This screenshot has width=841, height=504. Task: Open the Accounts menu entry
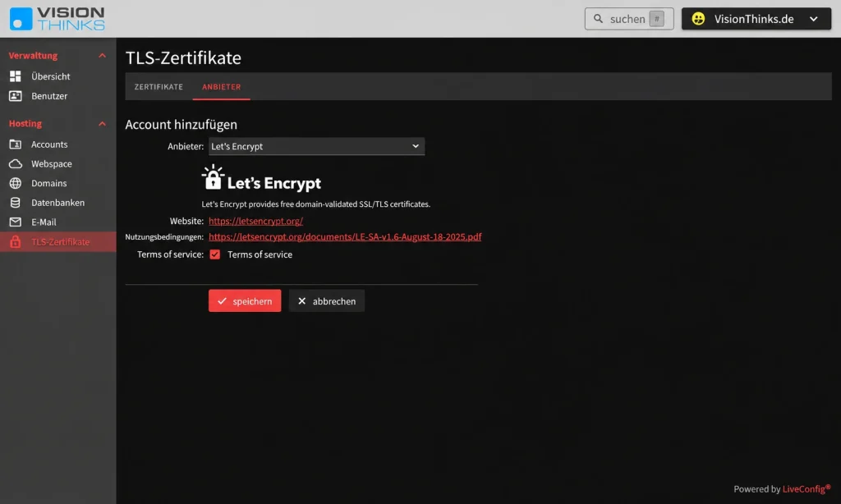click(x=58, y=144)
